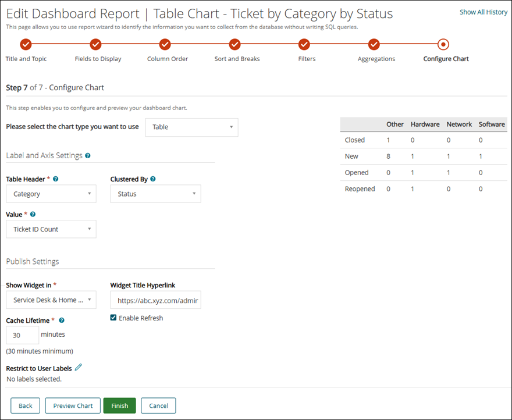
Task: Open the chart type dropdown showing Table
Action: [191, 127]
